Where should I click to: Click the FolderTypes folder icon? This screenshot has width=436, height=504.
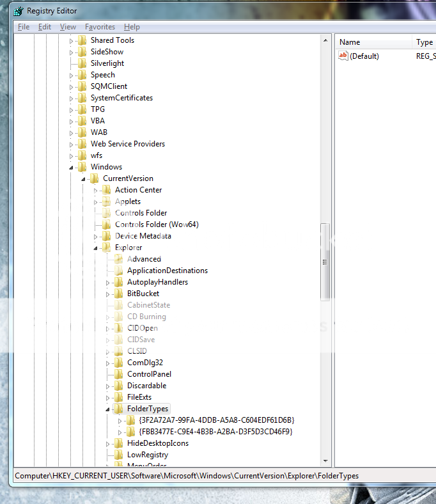coord(119,409)
